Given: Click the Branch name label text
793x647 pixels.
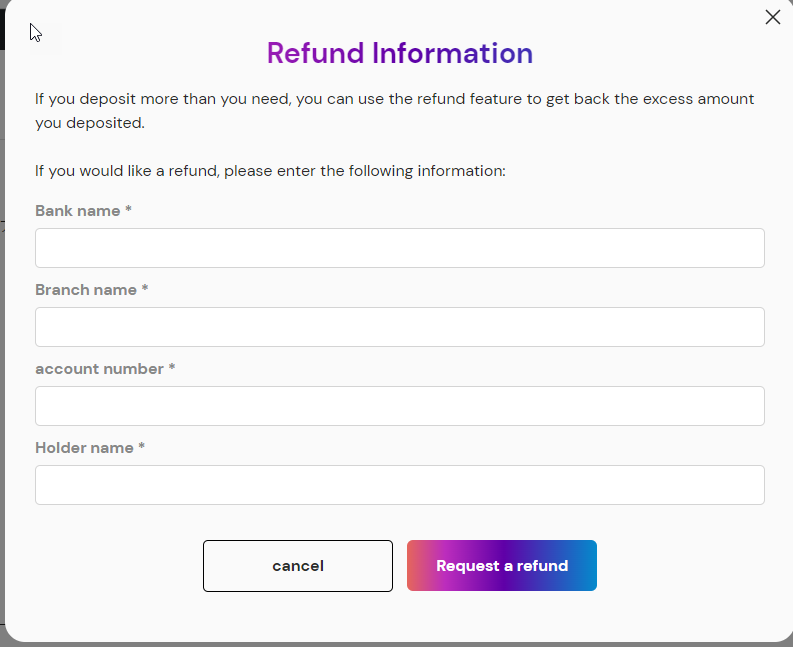Looking at the screenshot, I should [x=85, y=290].
